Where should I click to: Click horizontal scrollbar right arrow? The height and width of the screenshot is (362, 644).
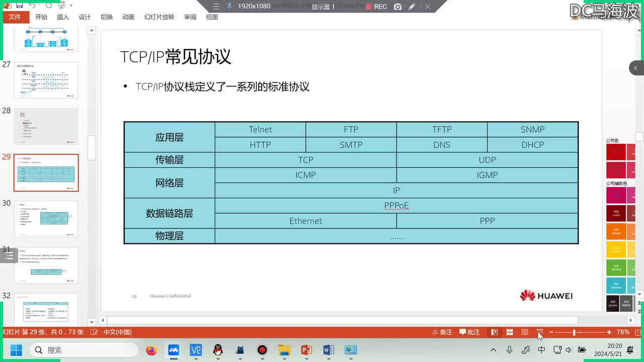pos(631,320)
